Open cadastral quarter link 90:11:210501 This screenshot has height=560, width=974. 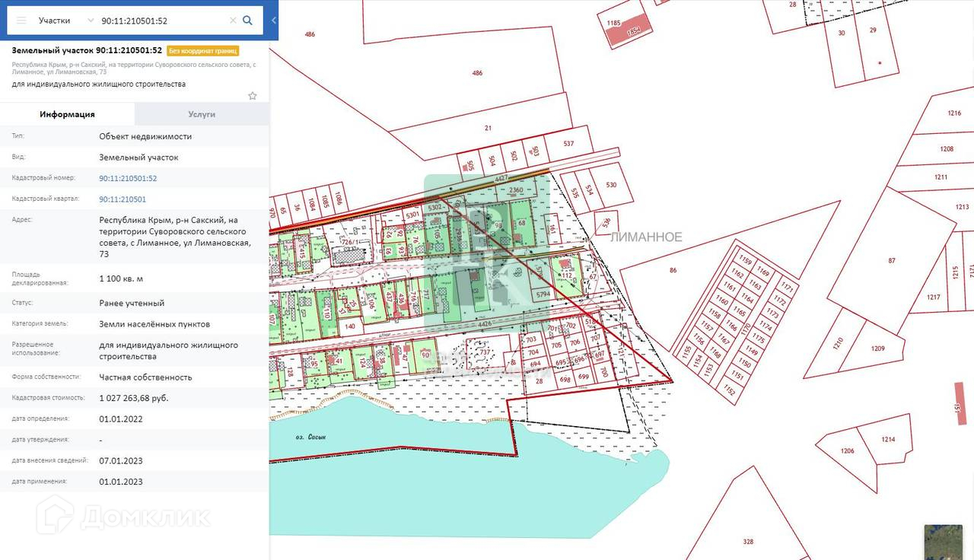[123, 199]
